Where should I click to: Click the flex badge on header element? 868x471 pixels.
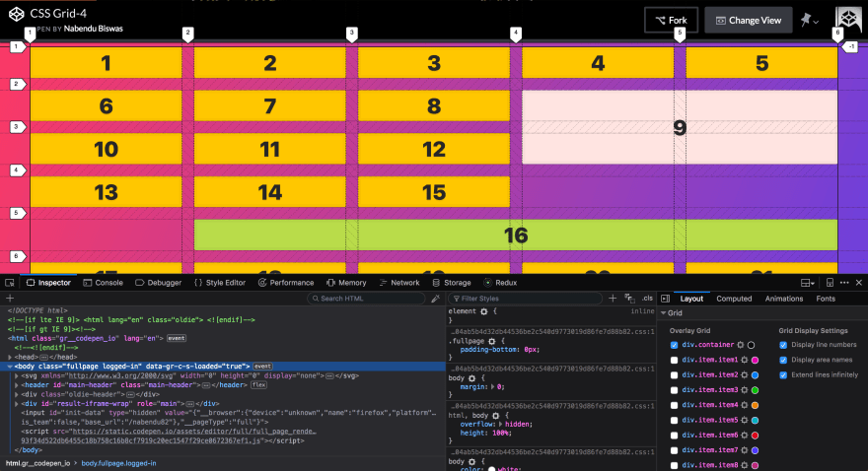(x=258, y=384)
